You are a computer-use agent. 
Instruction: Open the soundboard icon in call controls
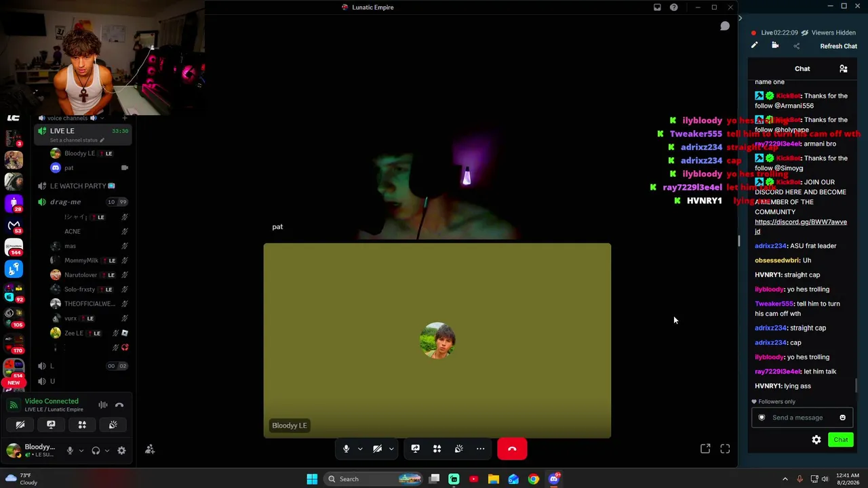(458, 449)
